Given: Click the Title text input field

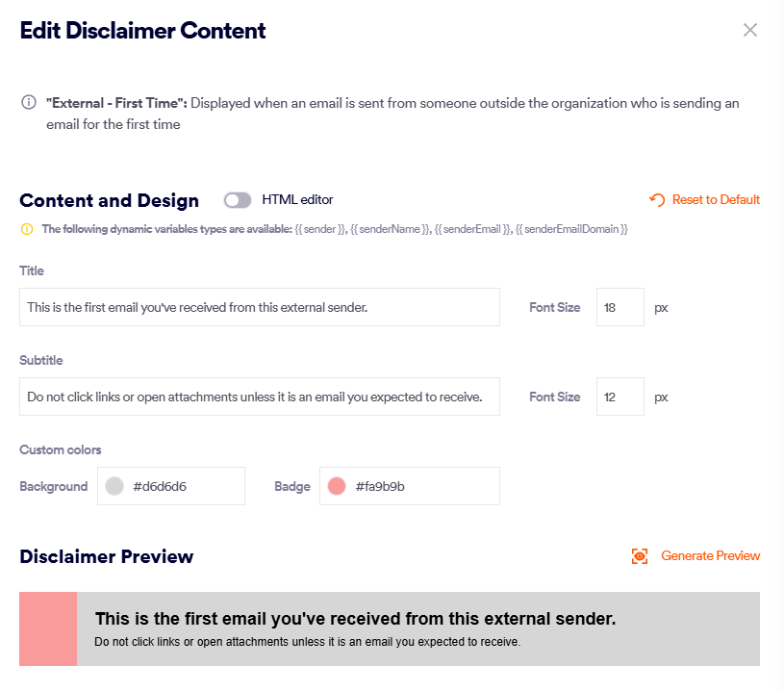Looking at the screenshot, I should [x=260, y=307].
